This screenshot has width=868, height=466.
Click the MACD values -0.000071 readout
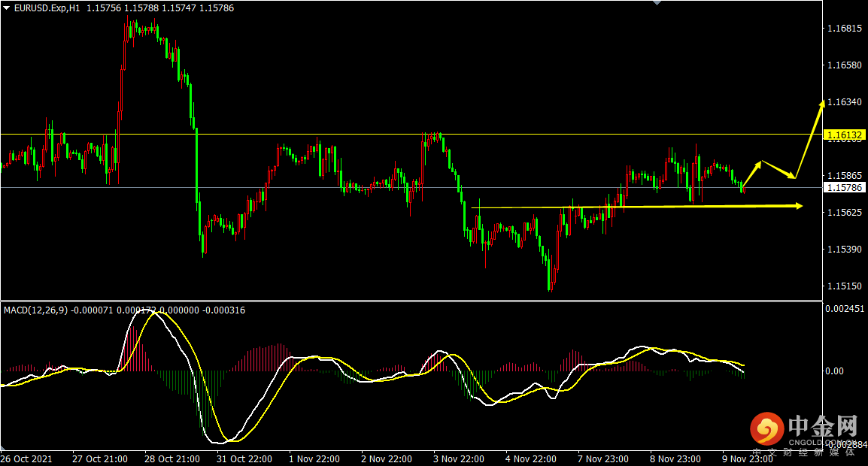click(93, 310)
